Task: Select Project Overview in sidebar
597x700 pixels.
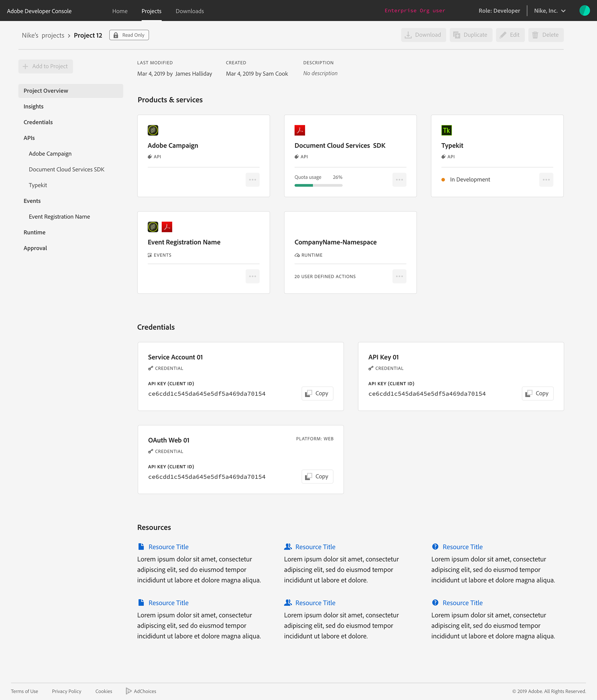Action: point(71,91)
